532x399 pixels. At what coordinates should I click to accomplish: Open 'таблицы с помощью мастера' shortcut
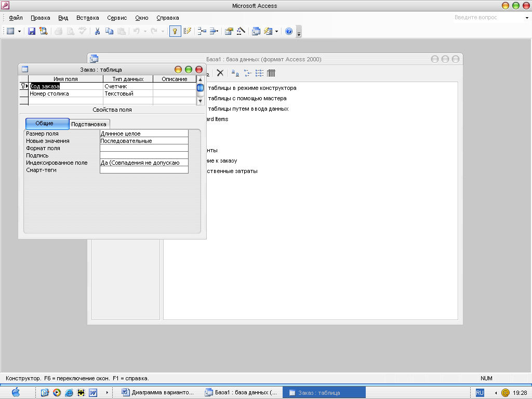point(247,98)
